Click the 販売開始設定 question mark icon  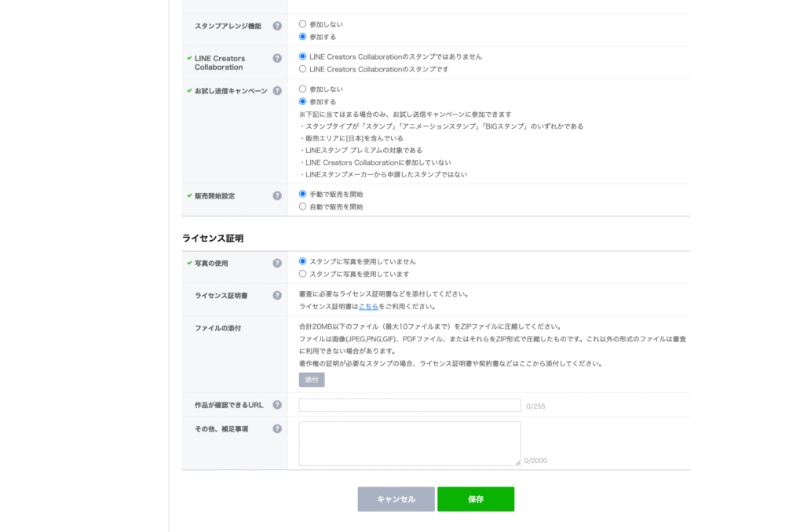coord(277,195)
